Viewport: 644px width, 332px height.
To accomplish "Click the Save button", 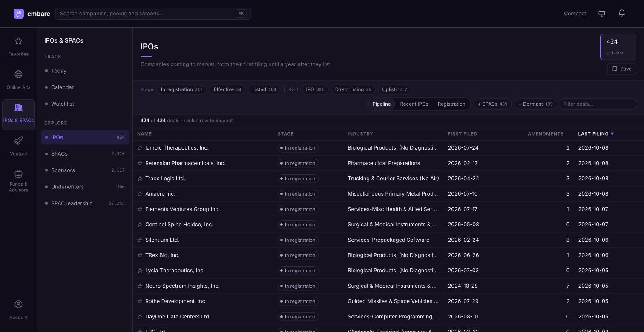I will [x=622, y=69].
